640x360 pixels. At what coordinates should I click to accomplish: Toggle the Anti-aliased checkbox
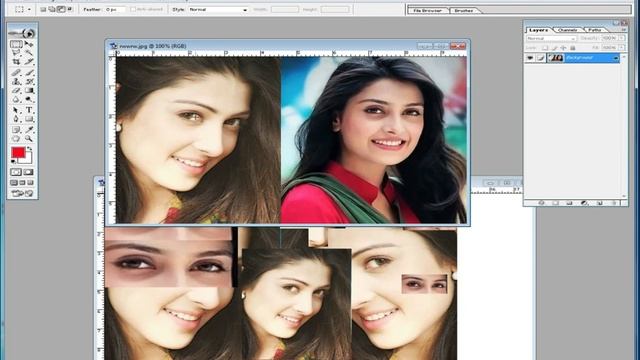pyautogui.click(x=133, y=9)
